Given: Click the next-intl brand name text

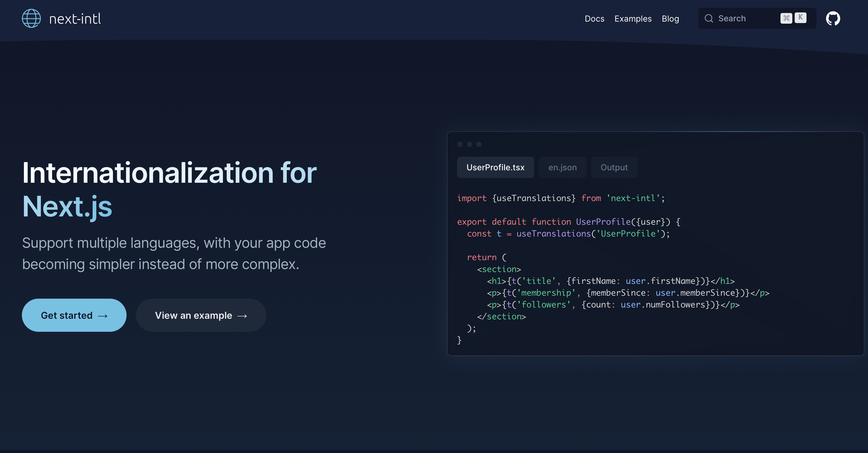Looking at the screenshot, I should 75,19.
